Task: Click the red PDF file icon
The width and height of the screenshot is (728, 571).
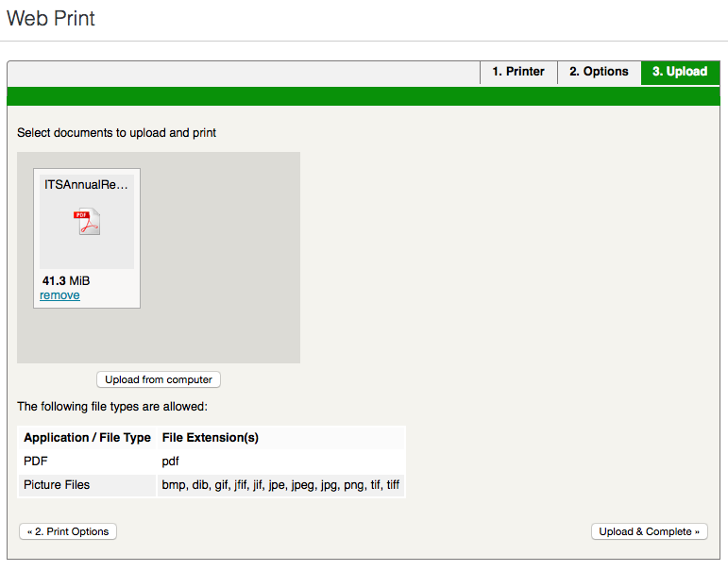Action: [87, 222]
